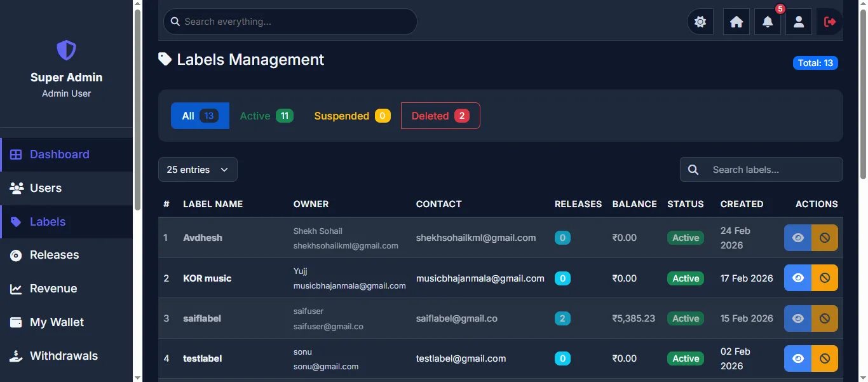Click the red logout icon

click(x=830, y=22)
